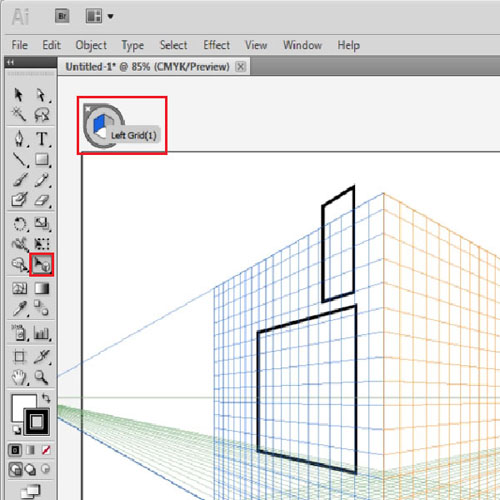Swap fill and stroke colors
The height and width of the screenshot is (500, 500).
click(x=46, y=398)
